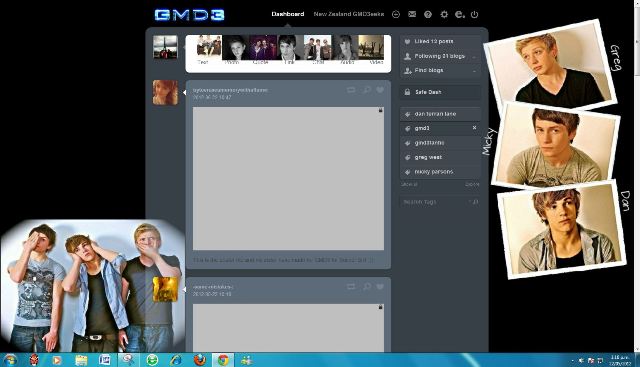Like the second post with the heart
This screenshot has width=640, height=367.
click(x=380, y=287)
